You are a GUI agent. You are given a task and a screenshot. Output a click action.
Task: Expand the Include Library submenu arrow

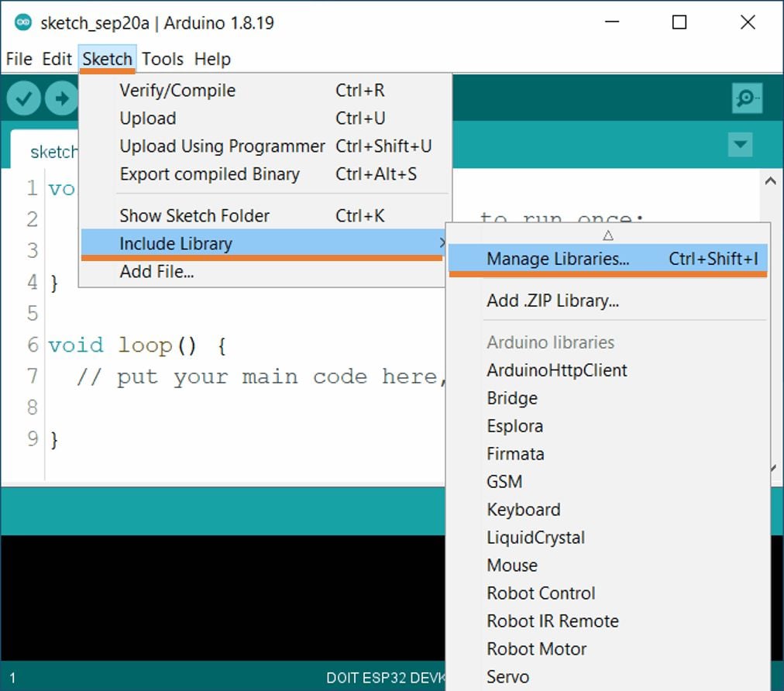[x=442, y=243]
